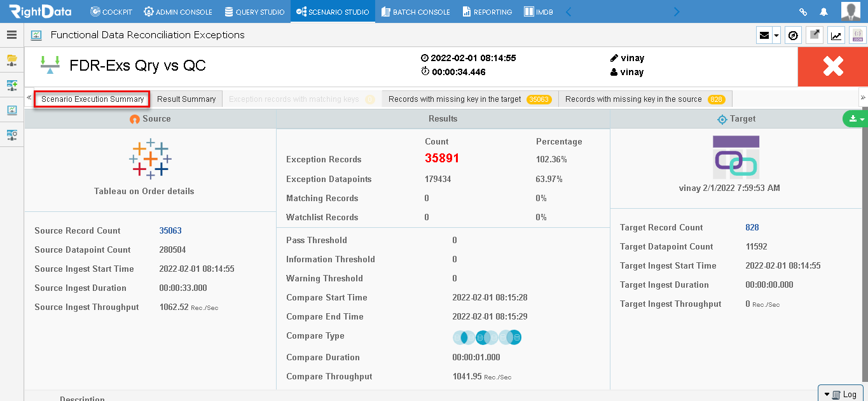Click the red X status button

point(833,67)
